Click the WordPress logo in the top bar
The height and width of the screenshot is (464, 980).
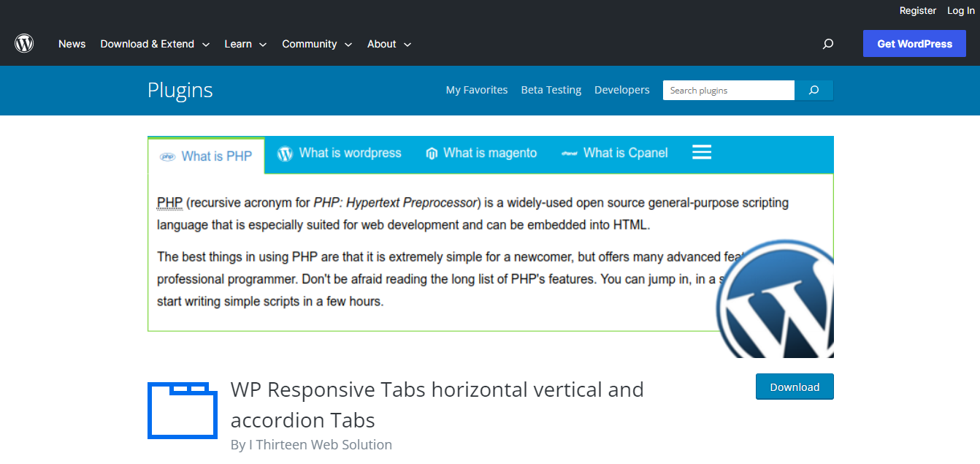[24, 43]
